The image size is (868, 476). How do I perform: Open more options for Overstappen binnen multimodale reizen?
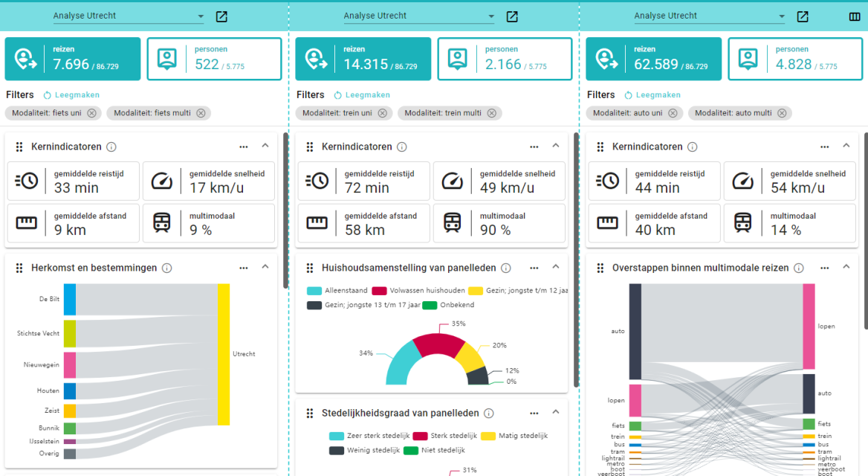[x=824, y=268]
